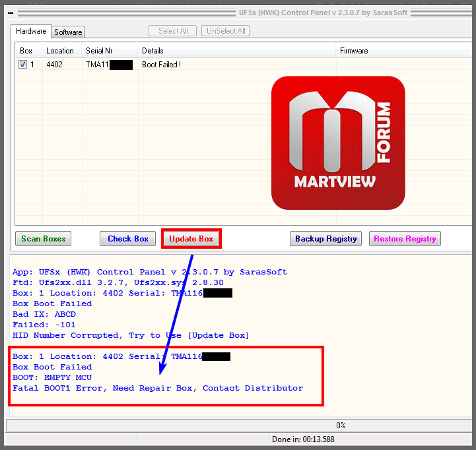
Task: Sort by the Box column header
Action: pos(28,51)
